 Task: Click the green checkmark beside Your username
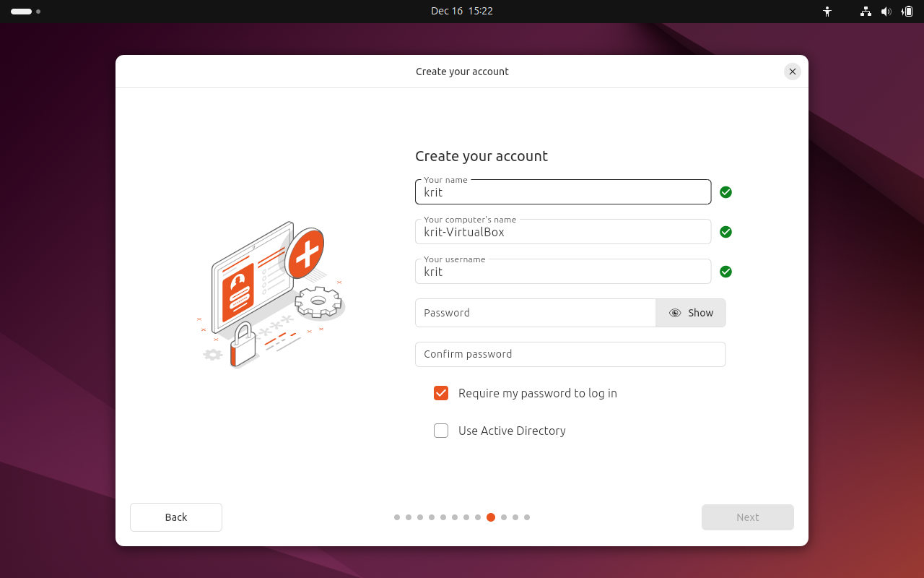(x=725, y=272)
